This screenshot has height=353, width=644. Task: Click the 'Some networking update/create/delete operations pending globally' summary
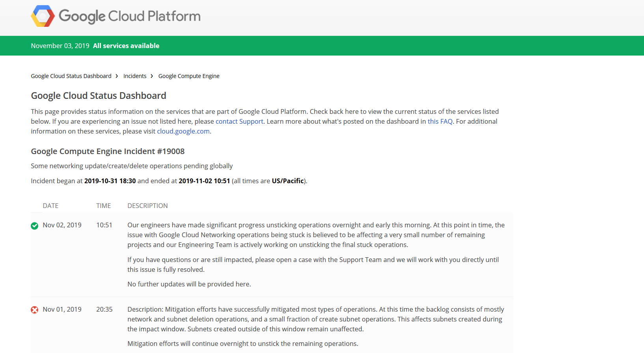click(132, 166)
